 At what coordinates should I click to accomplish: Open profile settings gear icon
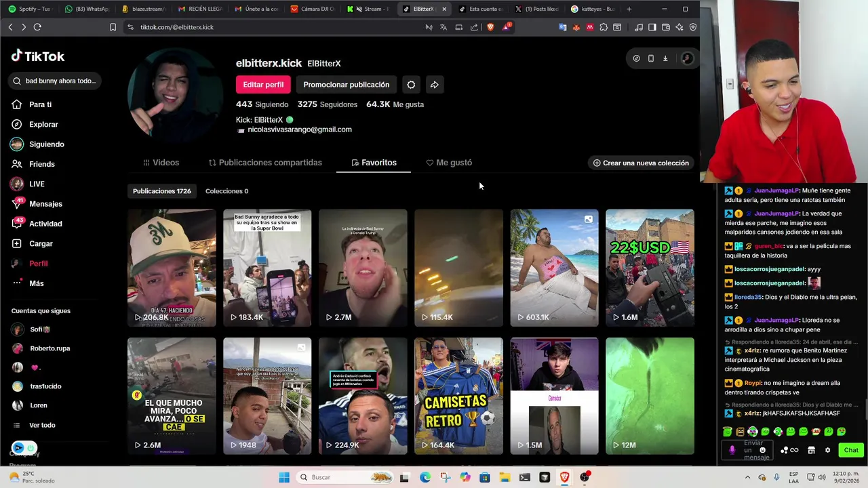411,85
